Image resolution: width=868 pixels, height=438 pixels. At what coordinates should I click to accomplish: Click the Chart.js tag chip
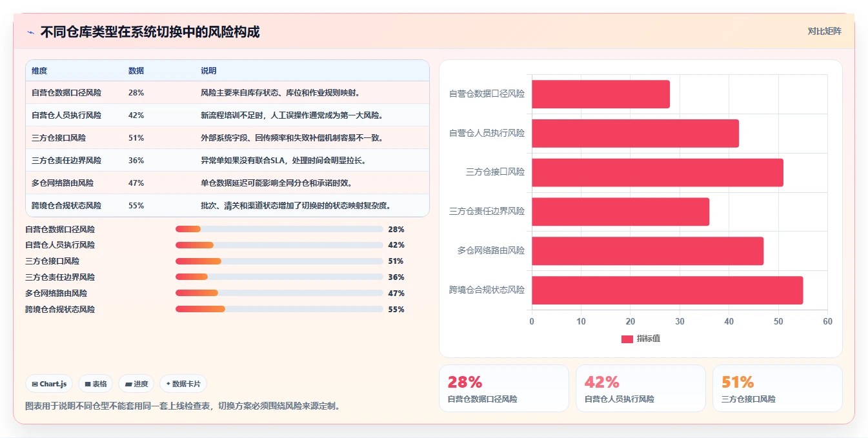pyautogui.click(x=50, y=384)
